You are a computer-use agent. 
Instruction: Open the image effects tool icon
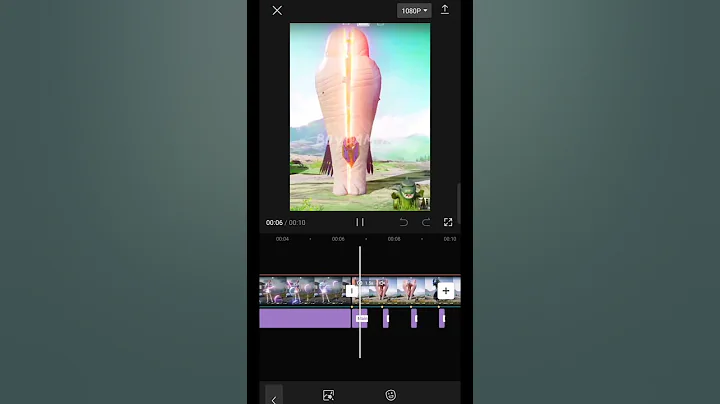[328, 395]
